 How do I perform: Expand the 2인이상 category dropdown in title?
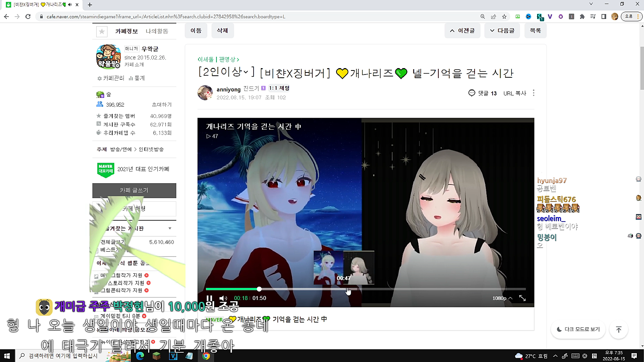tap(227, 72)
